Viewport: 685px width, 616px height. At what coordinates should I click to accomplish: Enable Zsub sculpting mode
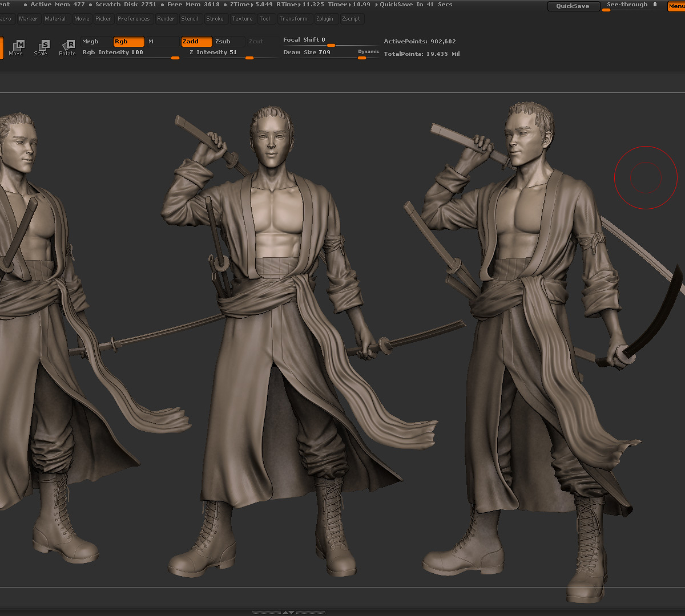229,42
